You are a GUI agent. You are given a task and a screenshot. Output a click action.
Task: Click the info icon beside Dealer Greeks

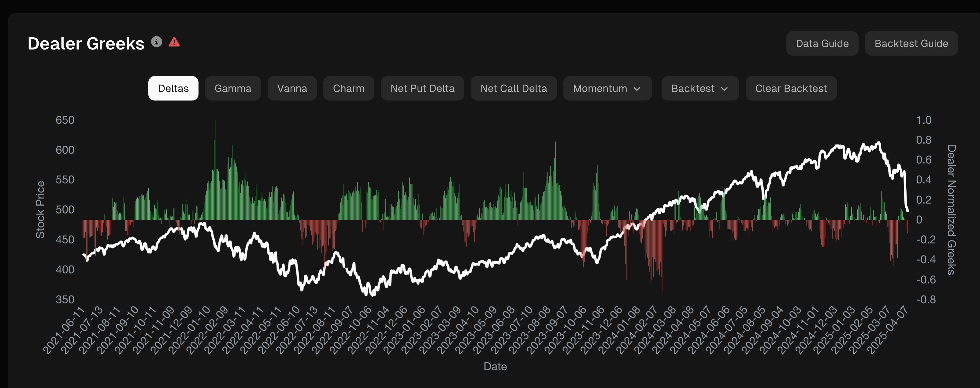pos(156,42)
